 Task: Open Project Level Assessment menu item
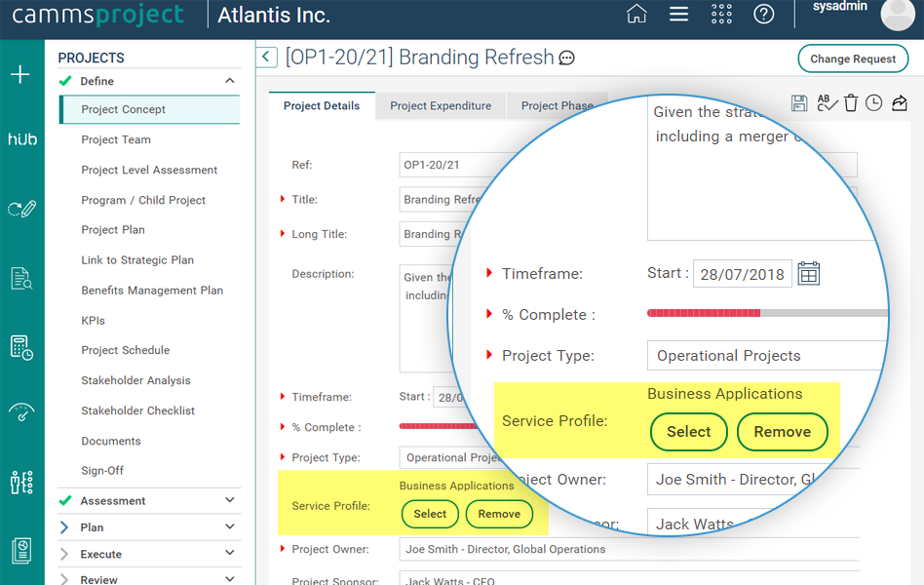click(150, 170)
